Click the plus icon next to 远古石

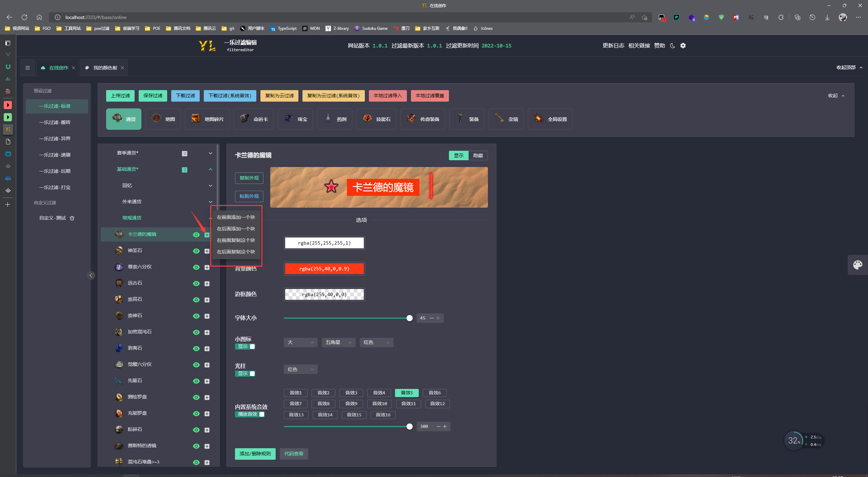[207, 284]
